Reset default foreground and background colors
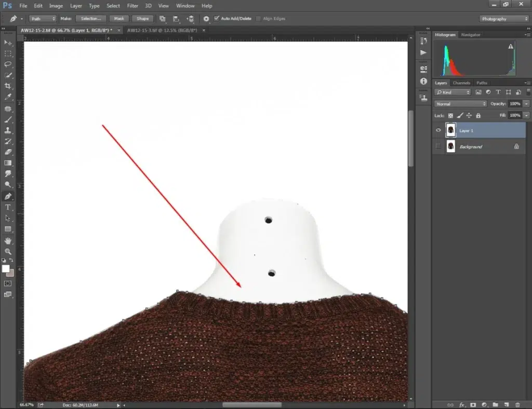Image resolution: width=532 pixels, height=409 pixels. pyautogui.click(x=4, y=260)
